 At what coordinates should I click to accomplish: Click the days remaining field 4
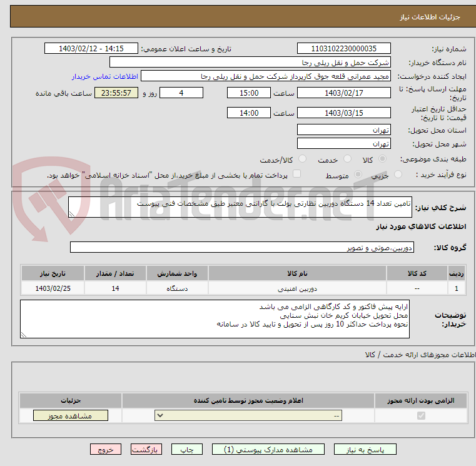click(181, 93)
